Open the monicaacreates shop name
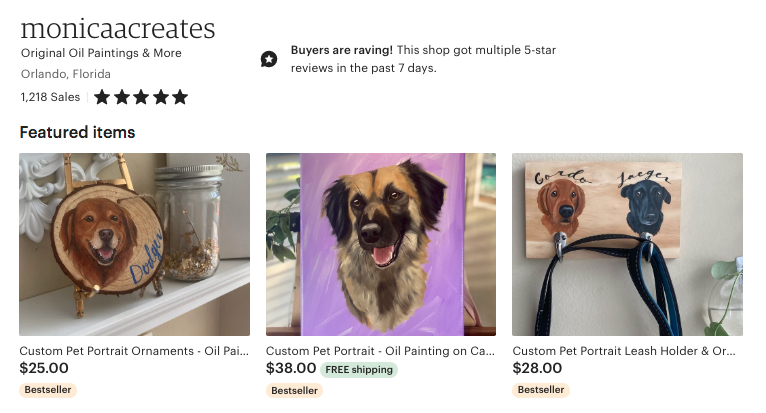The height and width of the screenshot is (413, 766). (x=117, y=27)
